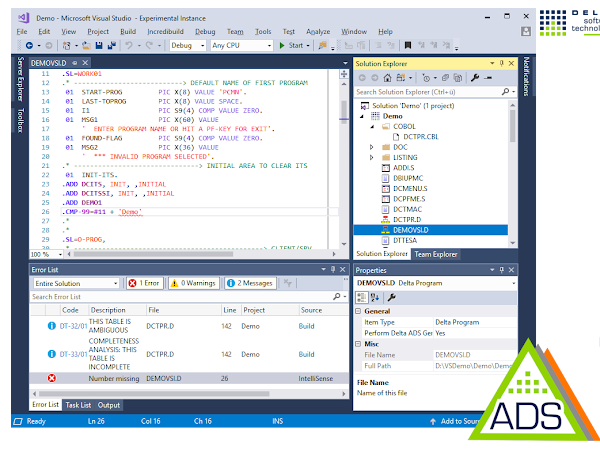Expand the LISTING folder node
The image size is (600, 450).
371,158
